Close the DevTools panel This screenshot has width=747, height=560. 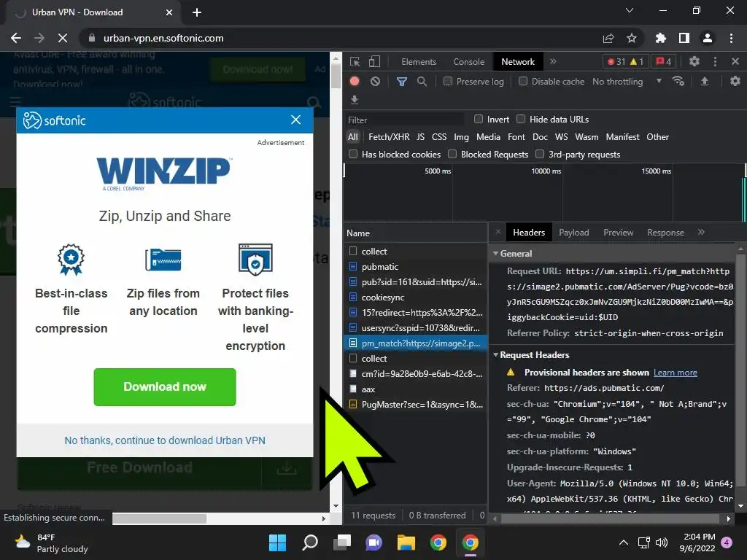[x=735, y=61]
